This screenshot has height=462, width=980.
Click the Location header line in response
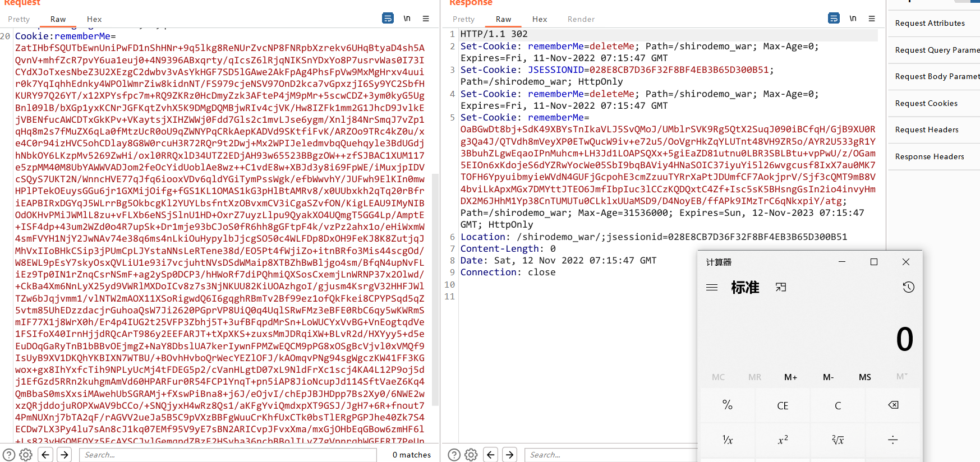click(x=654, y=237)
